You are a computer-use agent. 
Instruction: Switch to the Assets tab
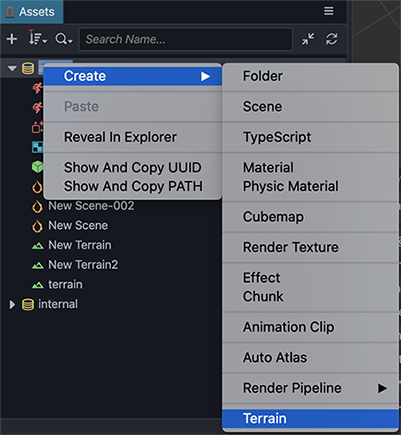pyautogui.click(x=32, y=12)
